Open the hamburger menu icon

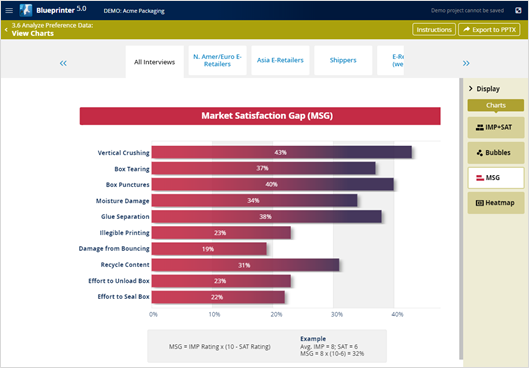[9, 10]
